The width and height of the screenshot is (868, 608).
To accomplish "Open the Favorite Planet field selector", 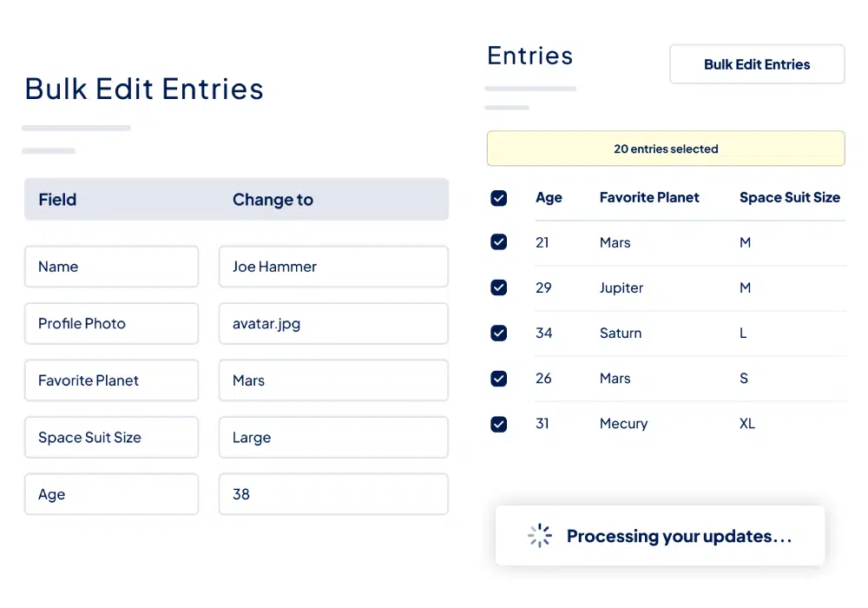I will click(111, 380).
